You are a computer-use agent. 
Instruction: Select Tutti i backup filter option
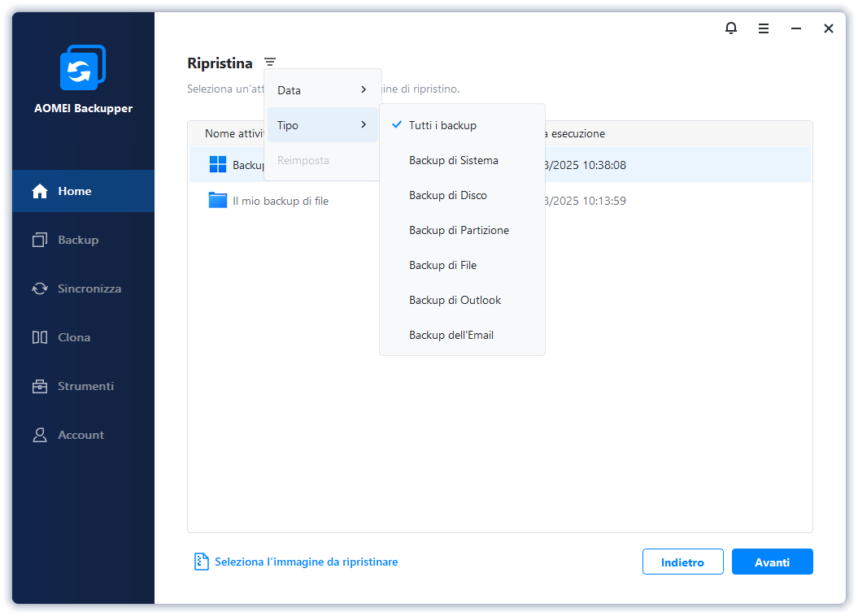coord(463,125)
